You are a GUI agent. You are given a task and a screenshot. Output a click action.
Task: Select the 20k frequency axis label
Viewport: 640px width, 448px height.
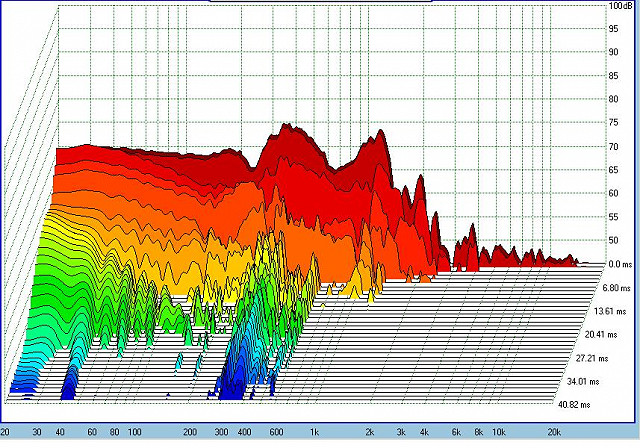click(554, 432)
